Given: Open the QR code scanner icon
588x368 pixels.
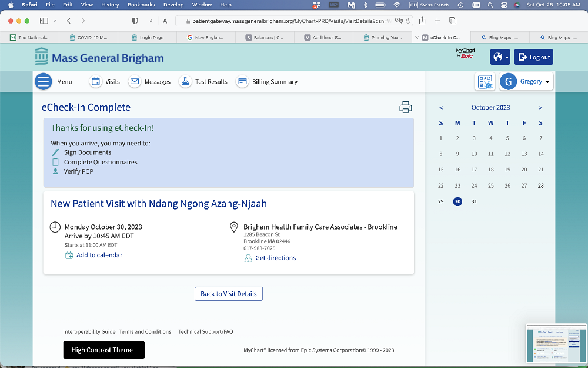Looking at the screenshot, I should [485, 82].
